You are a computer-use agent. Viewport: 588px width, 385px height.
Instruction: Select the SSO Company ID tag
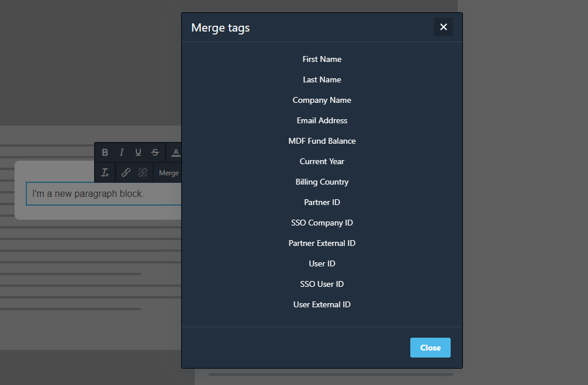[321, 223]
